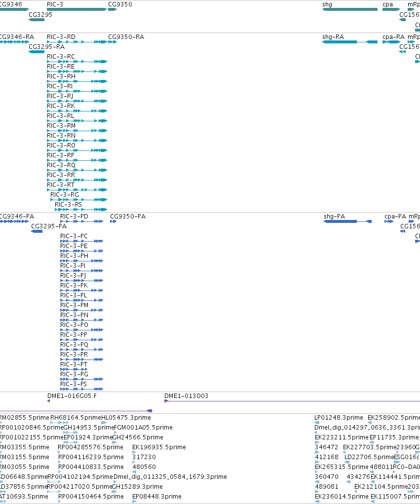The height and width of the screenshot is (504, 420).
Task: Select protein RIC-3-PO
Action: coord(82,330)
